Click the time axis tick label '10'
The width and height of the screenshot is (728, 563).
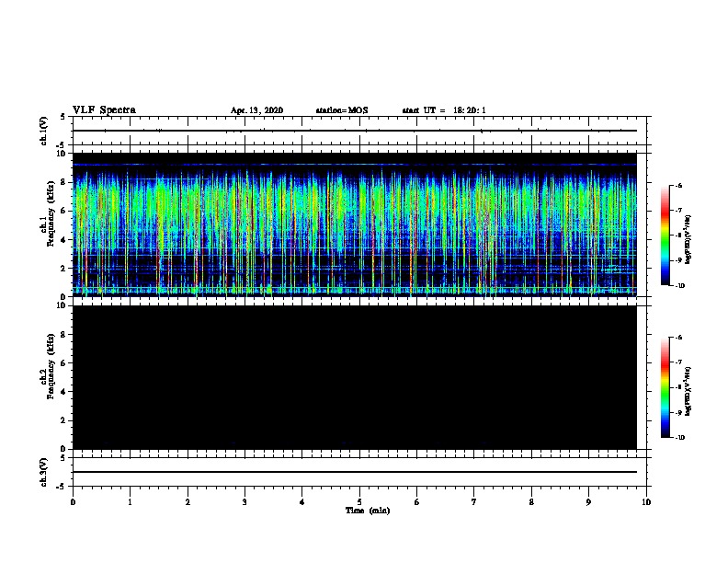click(646, 502)
